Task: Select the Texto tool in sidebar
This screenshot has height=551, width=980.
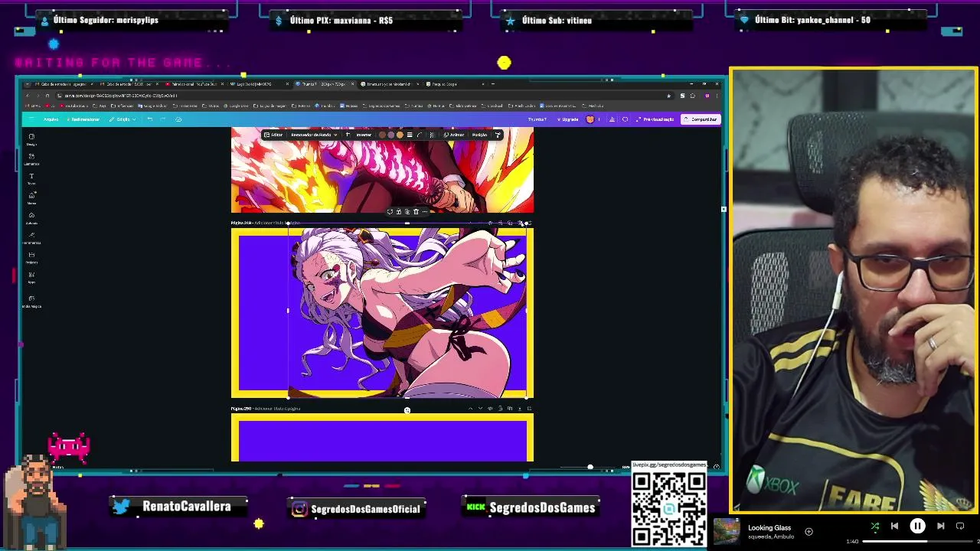Action: (x=31, y=179)
